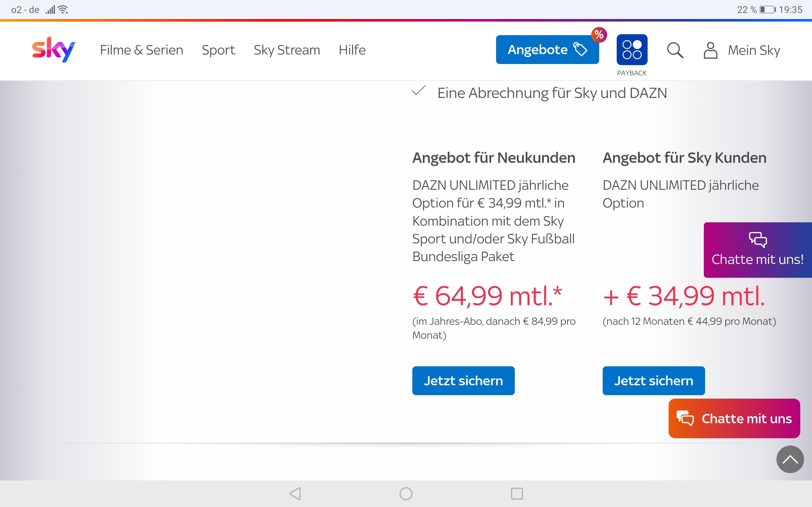Viewport: 812px width, 507px height.
Task: Click the Mein Sky account link
Action: pyautogui.click(x=754, y=50)
